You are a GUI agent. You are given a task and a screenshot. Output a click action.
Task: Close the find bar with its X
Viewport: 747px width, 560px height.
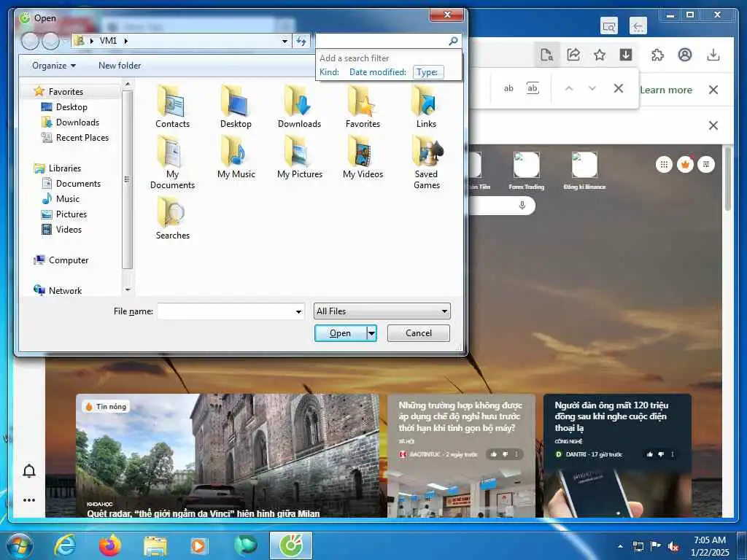[x=619, y=88]
